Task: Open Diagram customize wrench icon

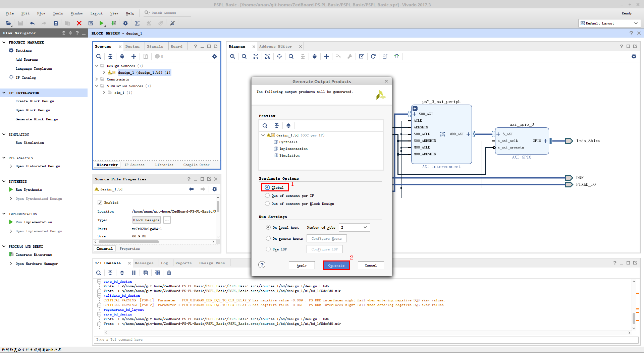Action: tap(350, 56)
